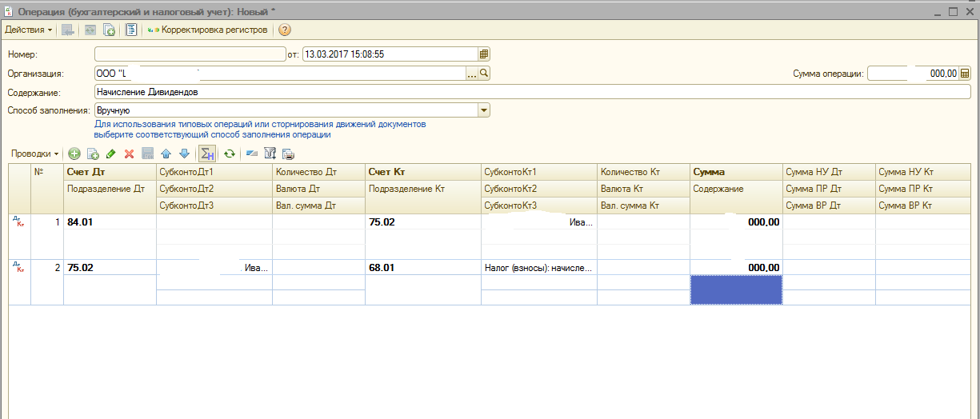Viewport: 980px width, 419px height.
Task: Click the magnifier icon beside Организация field
Action: 483,74
